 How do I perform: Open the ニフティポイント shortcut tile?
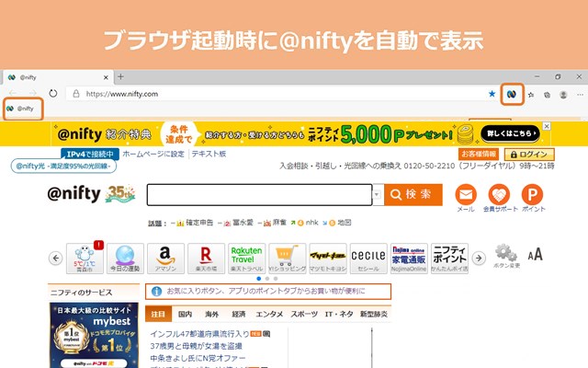(449, 259)
